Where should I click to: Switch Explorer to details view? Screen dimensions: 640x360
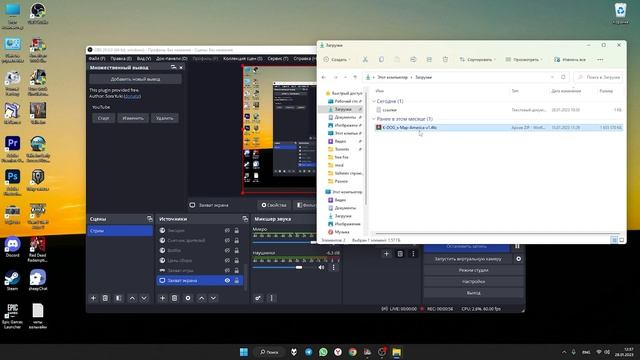(614, 240)
